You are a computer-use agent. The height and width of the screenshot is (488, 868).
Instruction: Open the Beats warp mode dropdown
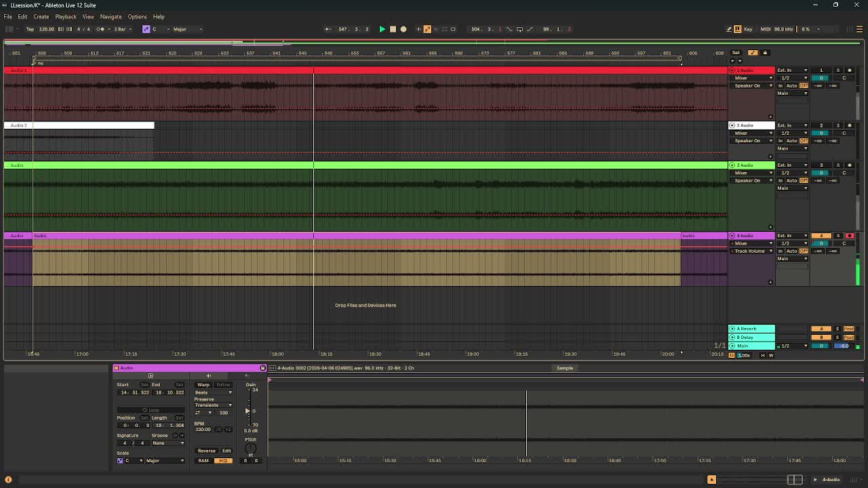tap(213, 392)
